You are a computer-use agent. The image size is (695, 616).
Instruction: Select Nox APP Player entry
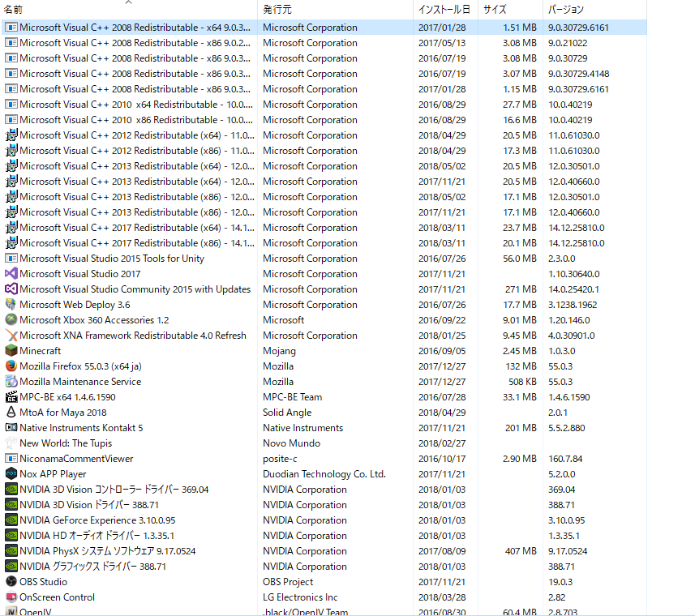pos(53,474)
